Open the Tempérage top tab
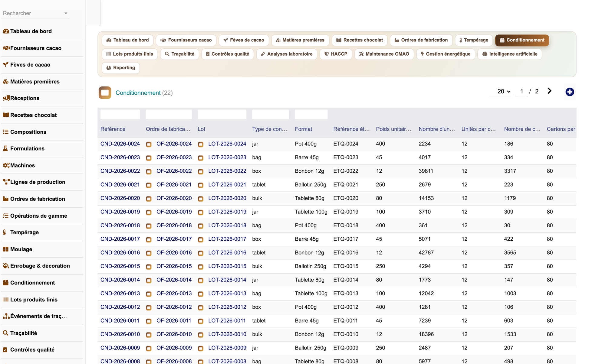Screen dimensions: 589x364 pos(474,40)
